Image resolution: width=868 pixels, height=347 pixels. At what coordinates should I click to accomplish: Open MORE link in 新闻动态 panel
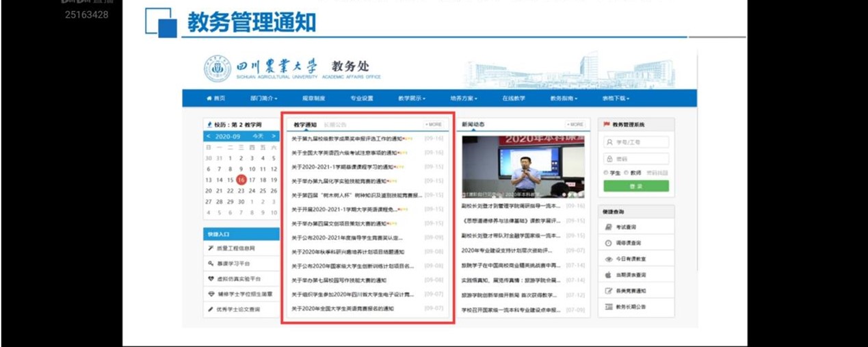575,125
